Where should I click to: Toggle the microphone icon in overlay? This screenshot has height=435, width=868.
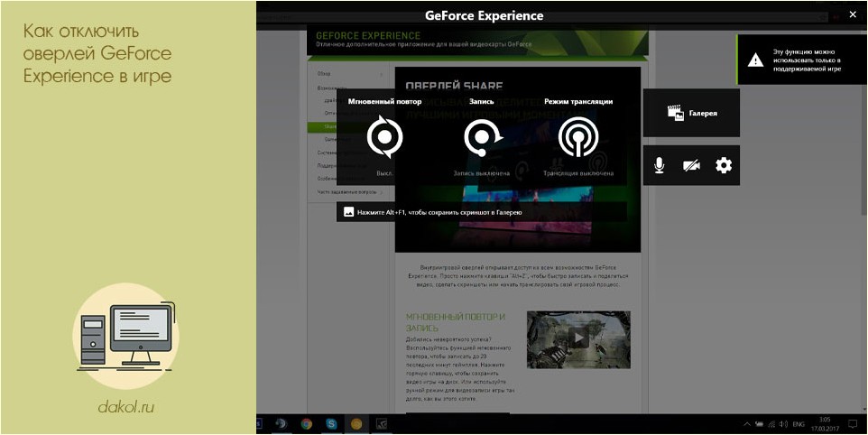click(x=659, y=165)
